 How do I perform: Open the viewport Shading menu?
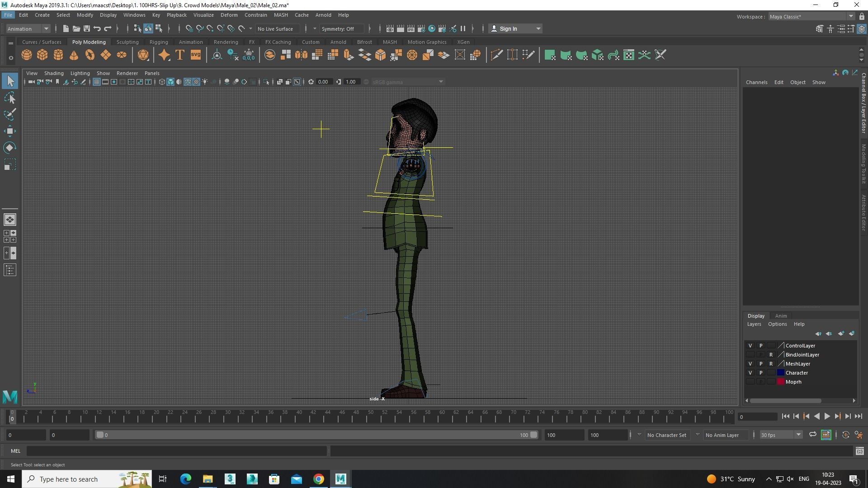click(54, 73)
